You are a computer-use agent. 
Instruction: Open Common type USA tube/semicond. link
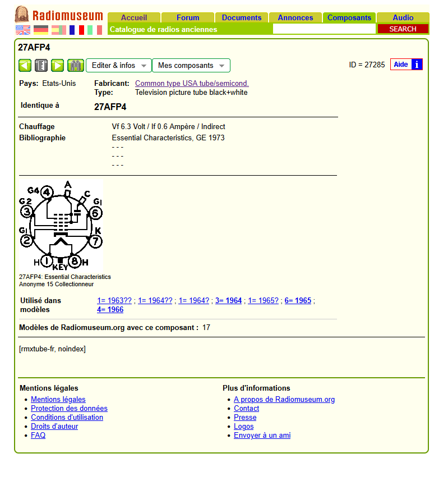pyautogui.click(x=192, y=83)
